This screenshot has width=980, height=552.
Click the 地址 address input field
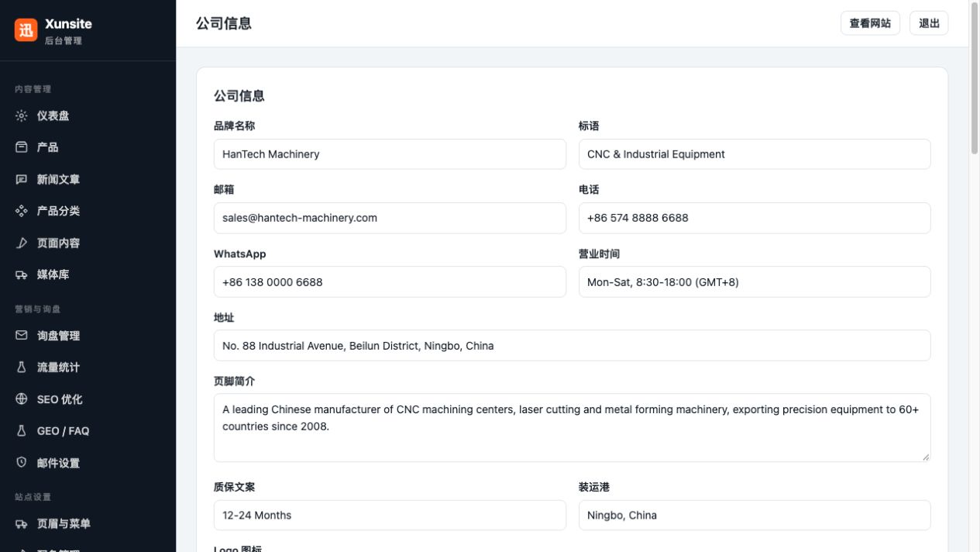(572, 346)
